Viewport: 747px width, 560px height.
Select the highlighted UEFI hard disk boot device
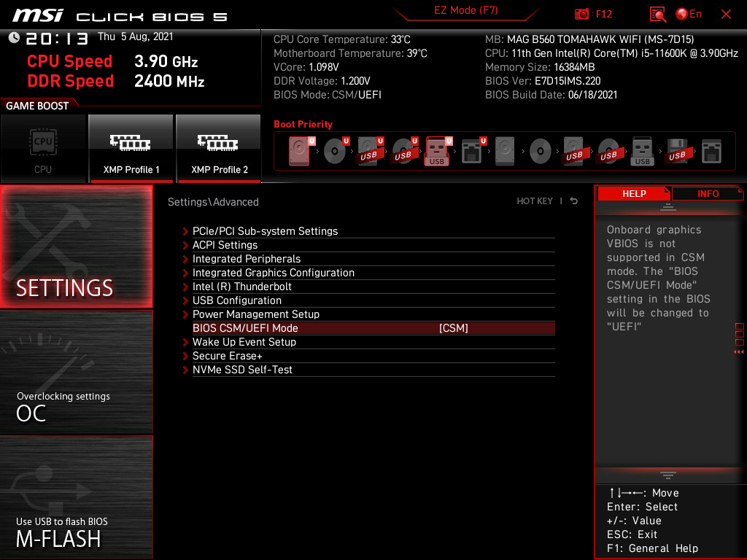299,151
